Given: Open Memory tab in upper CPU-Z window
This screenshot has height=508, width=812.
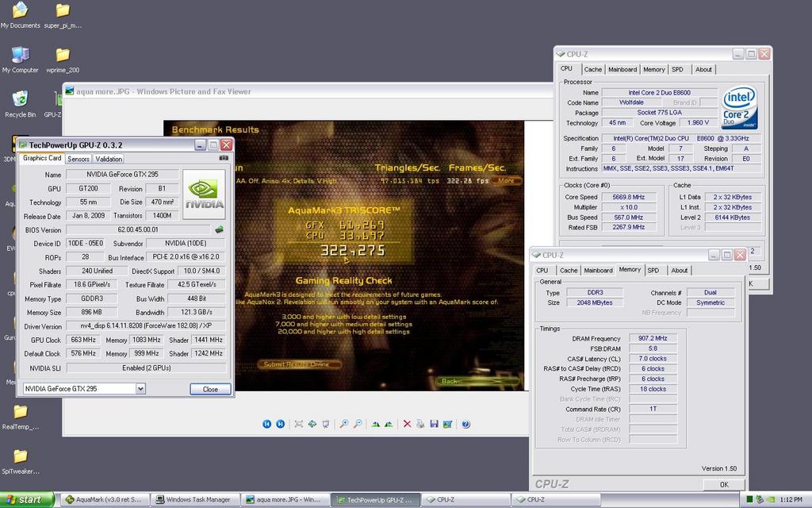Looking at the screenshot, I should (654, 70).
